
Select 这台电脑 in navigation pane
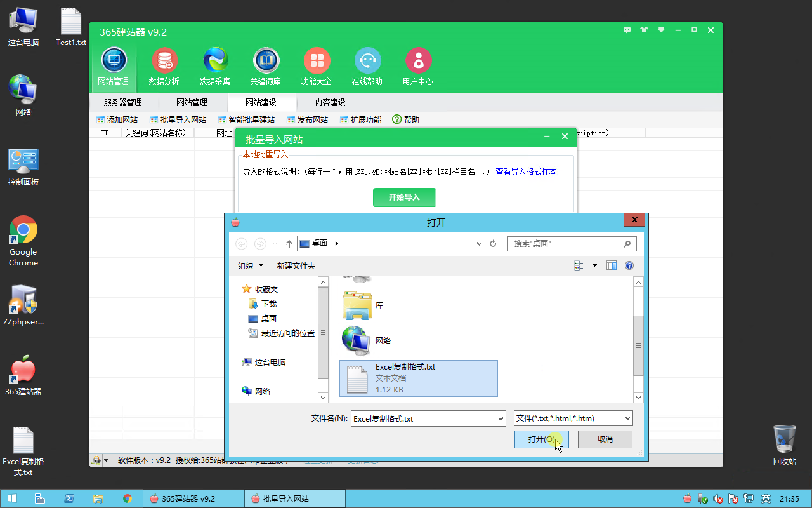click(264, 363)
